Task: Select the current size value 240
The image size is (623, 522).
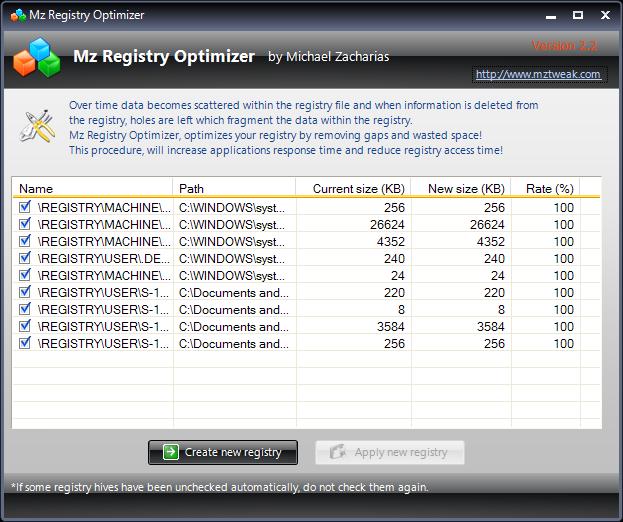Action: 394,259
